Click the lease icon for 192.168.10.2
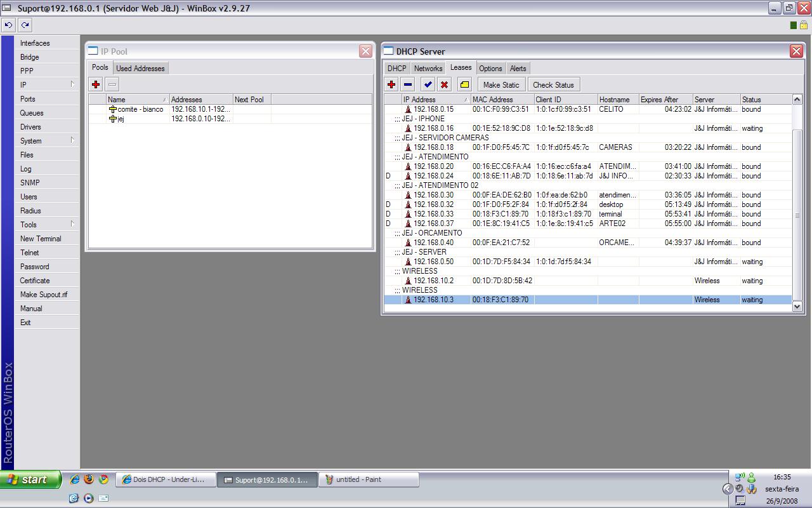 click(409, 281)
